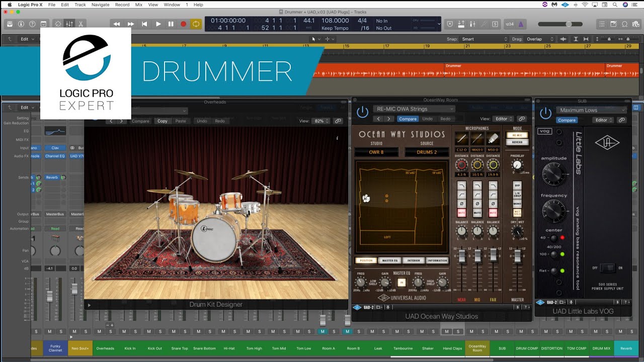The image size is (644, 362).
Task: Open the Apple menu
Action: (9, 5)
